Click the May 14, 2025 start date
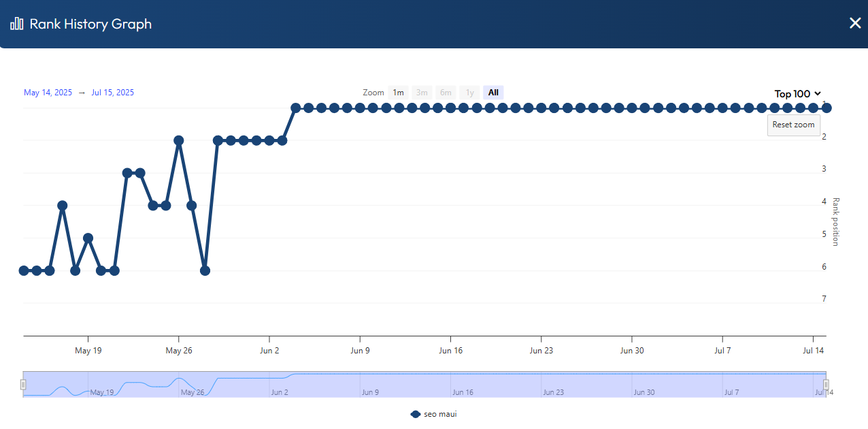Image resolution: width=868 pixels, height=429 pixels. [47, 93]
